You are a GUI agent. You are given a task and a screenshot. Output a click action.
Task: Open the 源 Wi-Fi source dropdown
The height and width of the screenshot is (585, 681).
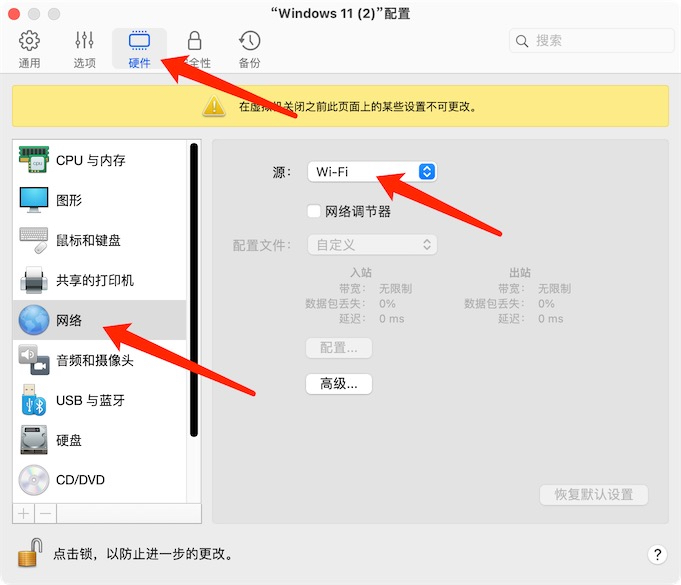(x=371, y=172)
